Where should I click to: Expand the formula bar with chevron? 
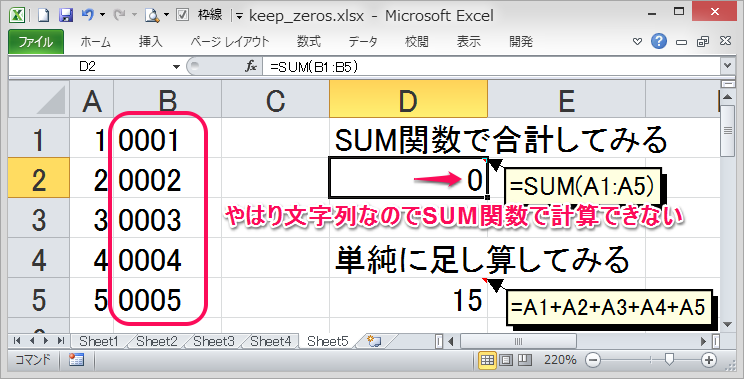pos(726,66)
